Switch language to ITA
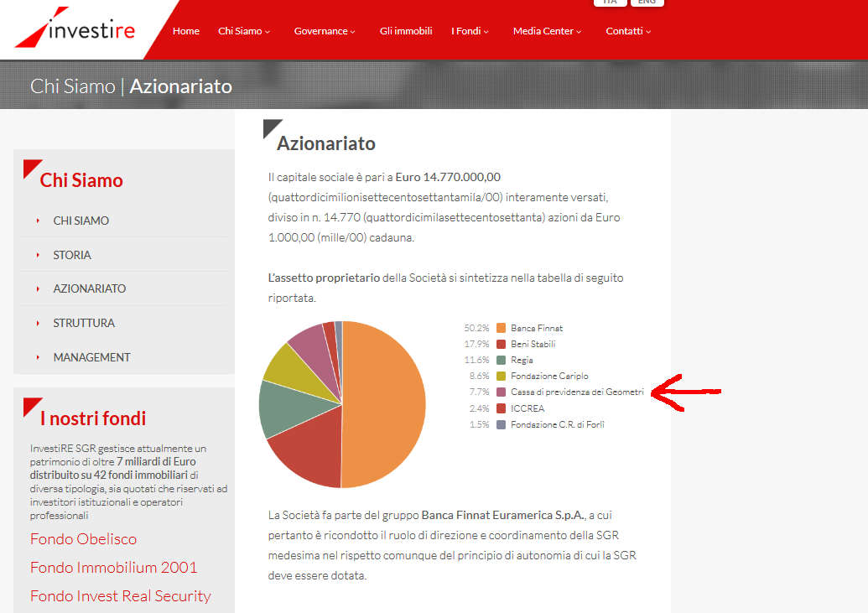The image size is (868, 613). tap(610, 3)
